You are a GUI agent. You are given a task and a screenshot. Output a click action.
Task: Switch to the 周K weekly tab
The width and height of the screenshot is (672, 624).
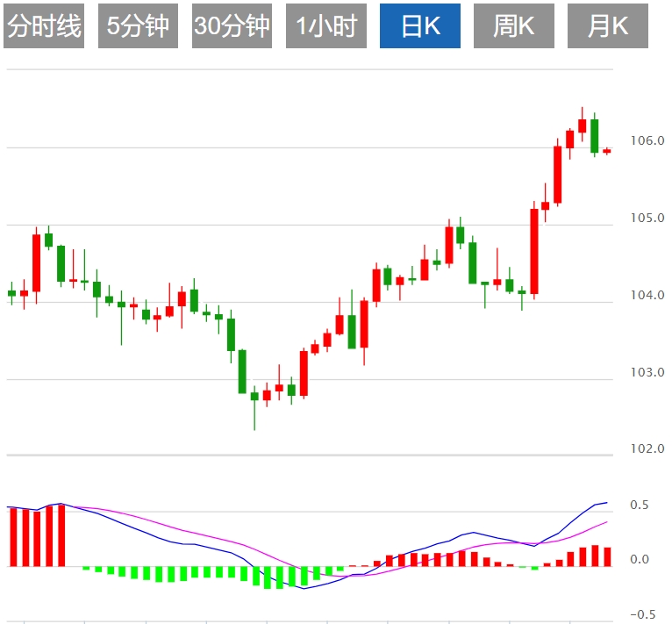pyautogui.click(x=514, y=25)
